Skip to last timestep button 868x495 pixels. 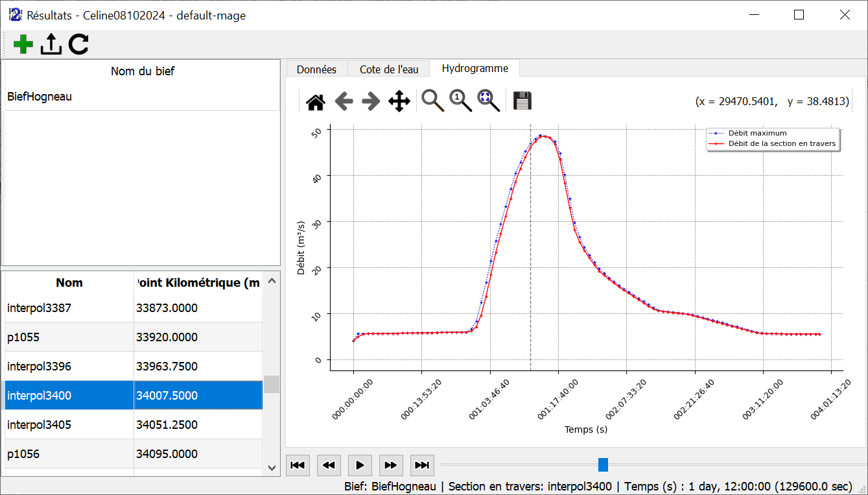422,465
